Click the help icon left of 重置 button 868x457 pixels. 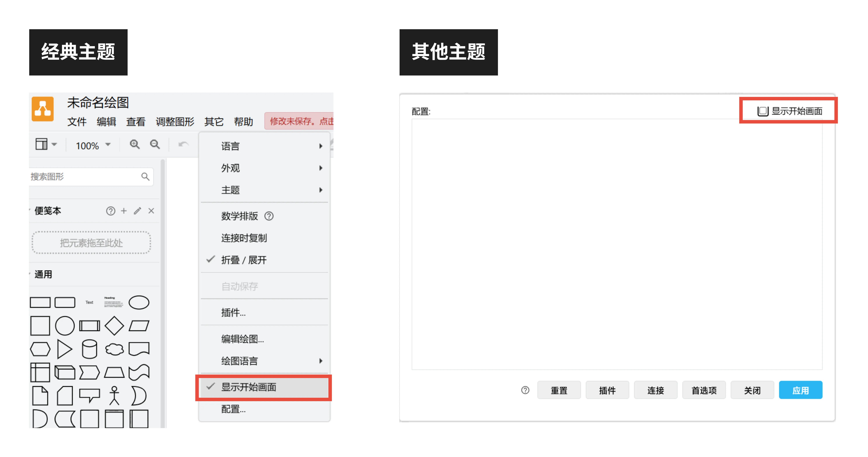click(x=525, y=390)
